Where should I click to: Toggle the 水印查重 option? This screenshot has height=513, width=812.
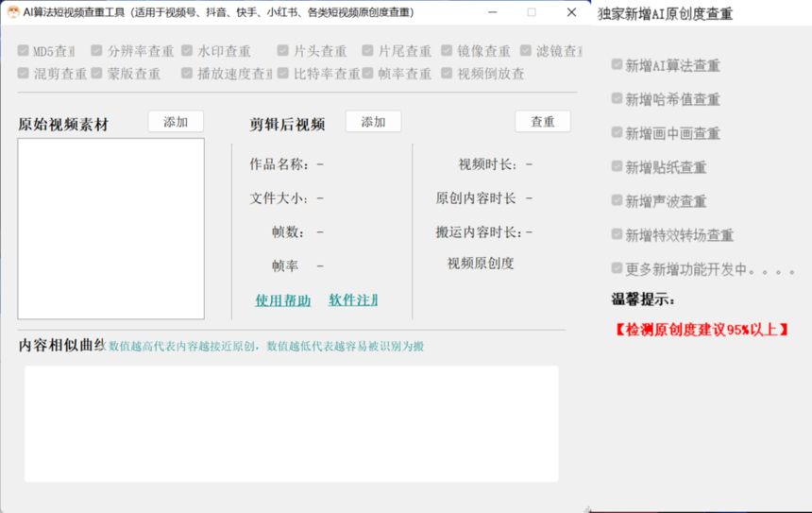pos(187,51)
